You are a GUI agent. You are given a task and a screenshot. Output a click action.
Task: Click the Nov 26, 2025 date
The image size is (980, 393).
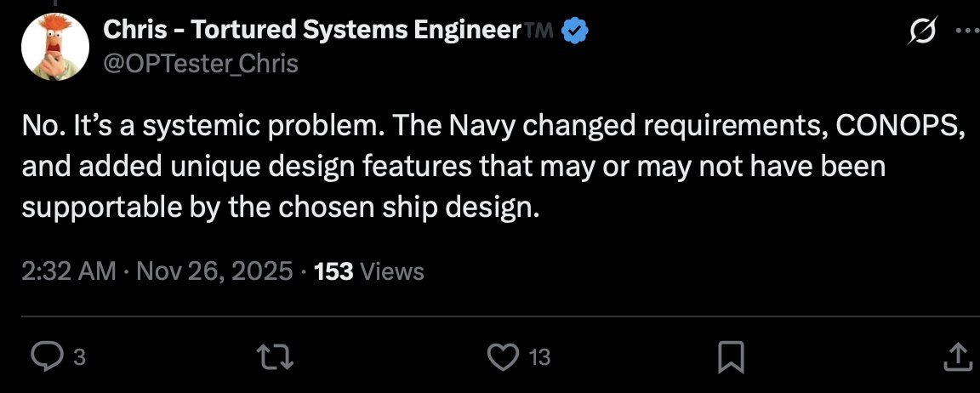[x=214, y=271]
